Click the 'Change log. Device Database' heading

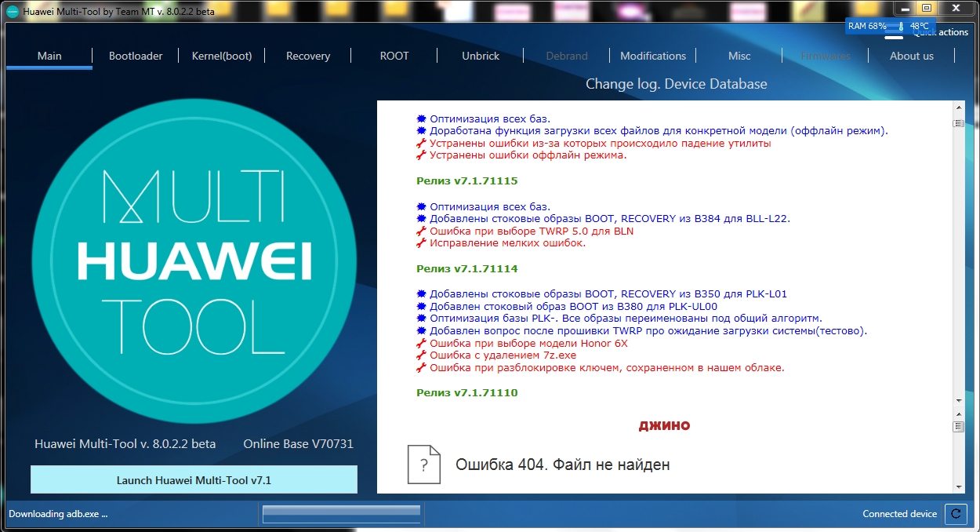677,84
